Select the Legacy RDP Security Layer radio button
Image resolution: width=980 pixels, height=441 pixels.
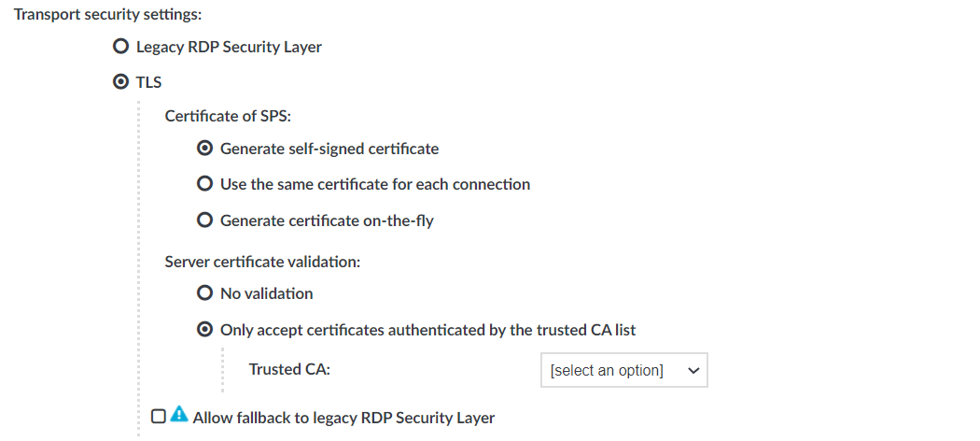(120, 47)
